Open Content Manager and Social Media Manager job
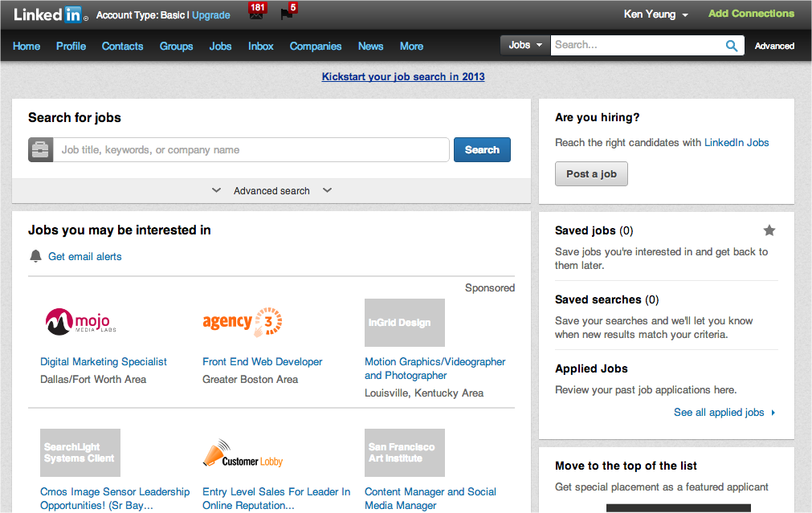 coord(430,499)
